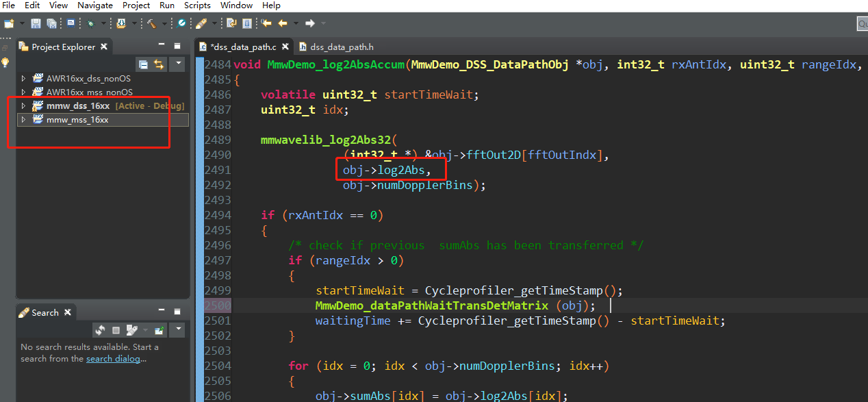The height and width of the screenshot is (402, 868).
Task: Click the Build hammer icon
Action: pos(151,23)
